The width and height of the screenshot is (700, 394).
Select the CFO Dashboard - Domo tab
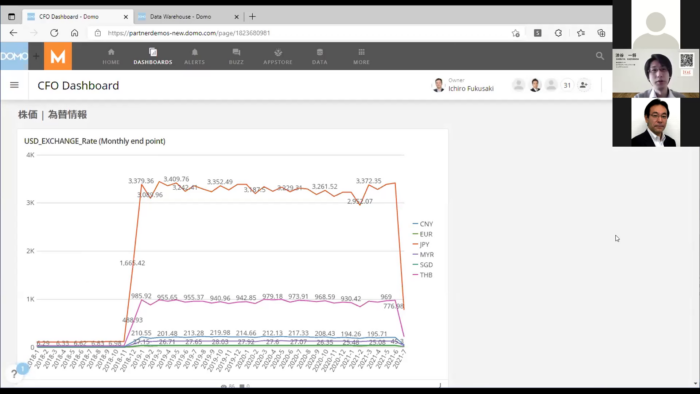[x=68, y=17]
